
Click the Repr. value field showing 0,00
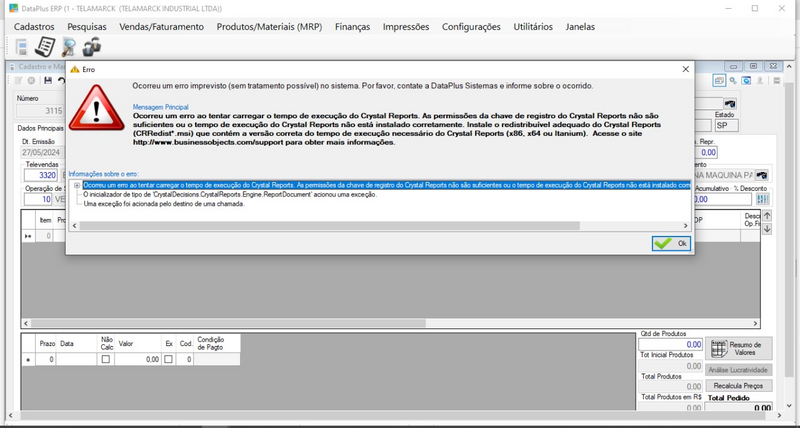point(708,152)
